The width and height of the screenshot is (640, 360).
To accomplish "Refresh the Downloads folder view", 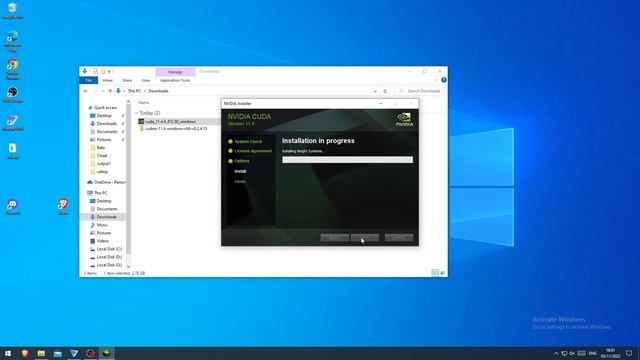I will point(385,91).
